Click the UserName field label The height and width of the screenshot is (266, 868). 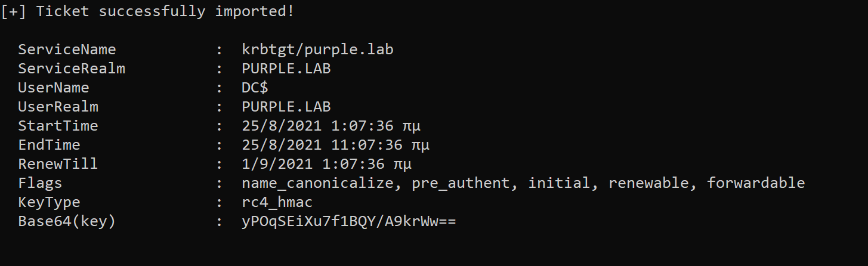point(54,88)
